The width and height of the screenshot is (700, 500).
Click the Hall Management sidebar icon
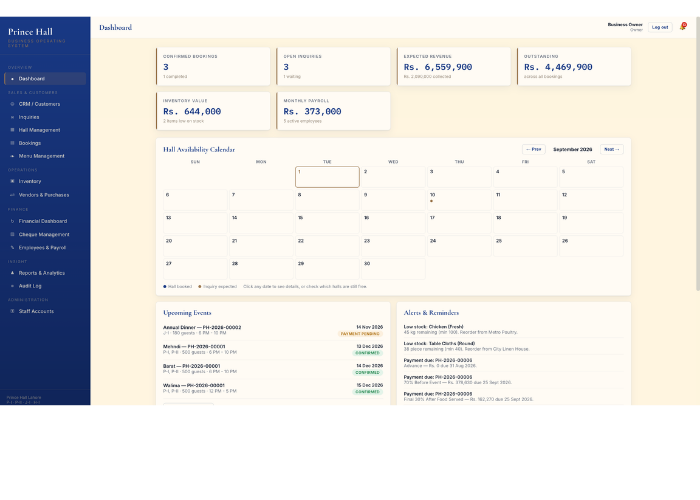12,130
